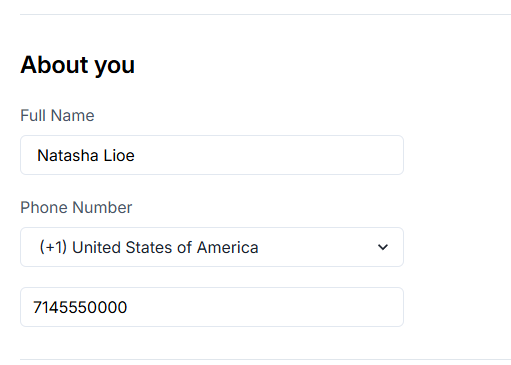Click the word America in country selector
Screen dimensions: 511x365
227,247
